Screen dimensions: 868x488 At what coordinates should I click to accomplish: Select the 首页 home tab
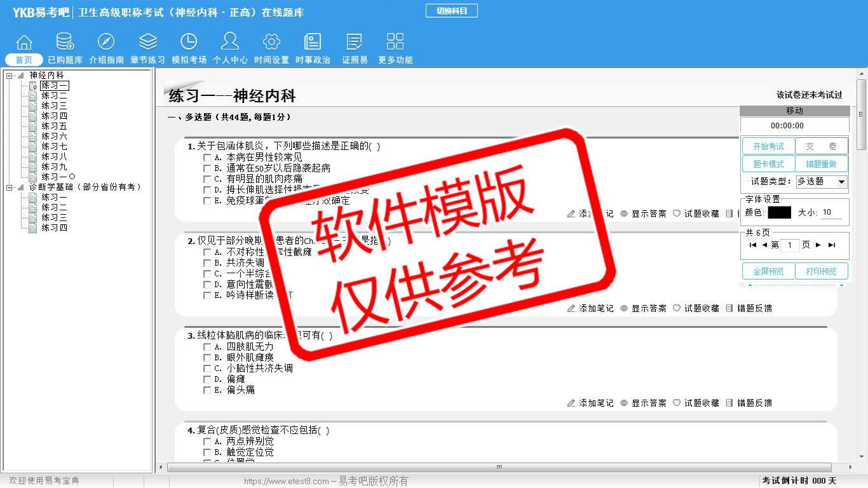[24, 60]
